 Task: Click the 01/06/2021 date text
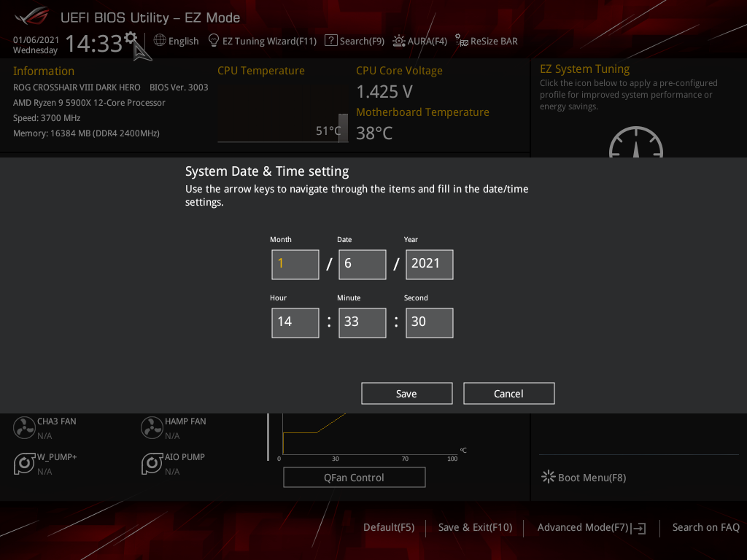pyautogui.click(x=36, y=40)
